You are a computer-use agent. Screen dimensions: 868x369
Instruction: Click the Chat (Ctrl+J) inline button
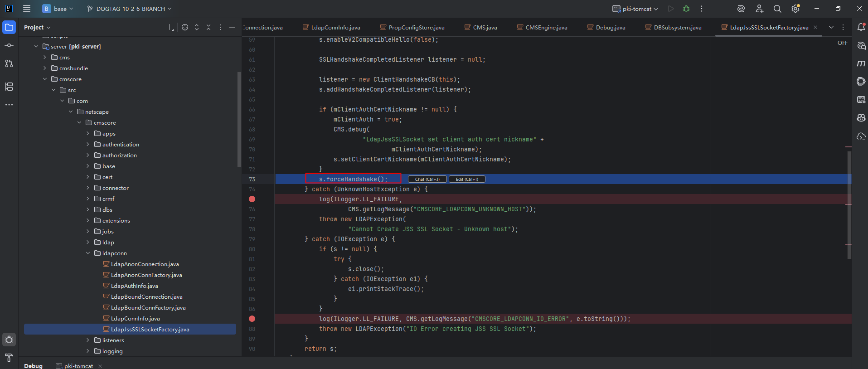click(x=427, y=179)
